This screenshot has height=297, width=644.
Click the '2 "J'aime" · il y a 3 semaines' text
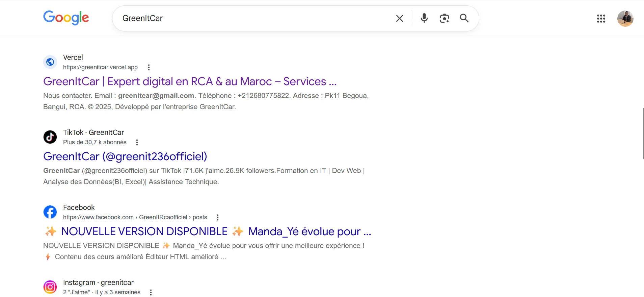(x=102, y=292)
